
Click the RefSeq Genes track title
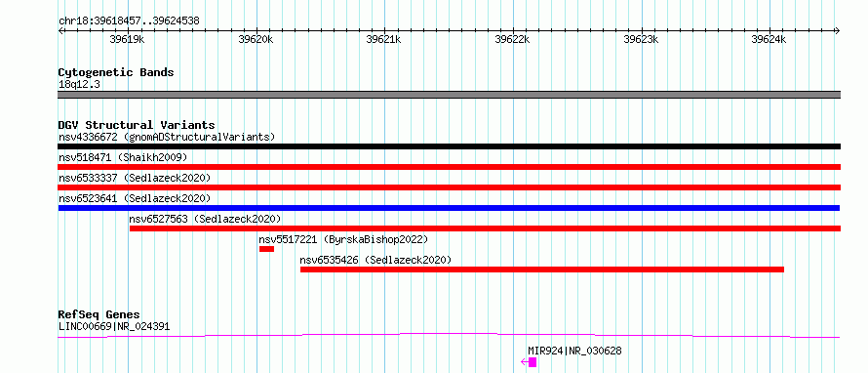(99, 315)
